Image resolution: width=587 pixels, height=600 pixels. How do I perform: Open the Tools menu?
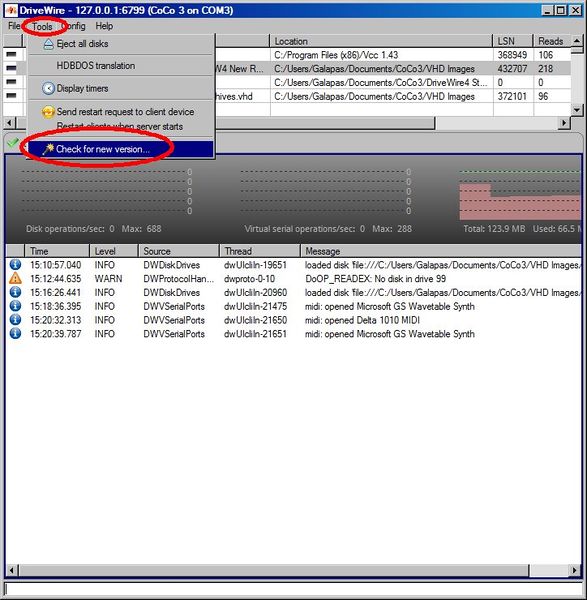pos(42,26)
